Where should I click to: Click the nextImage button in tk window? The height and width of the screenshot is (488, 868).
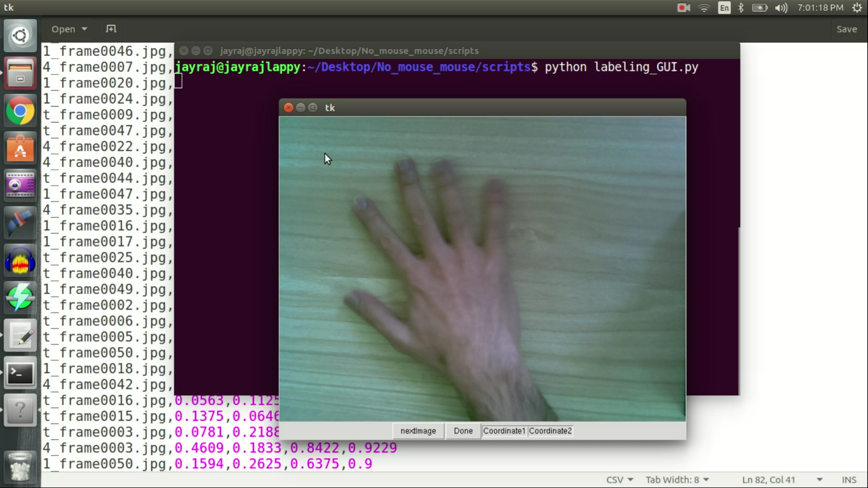click(x=418, y=431)
